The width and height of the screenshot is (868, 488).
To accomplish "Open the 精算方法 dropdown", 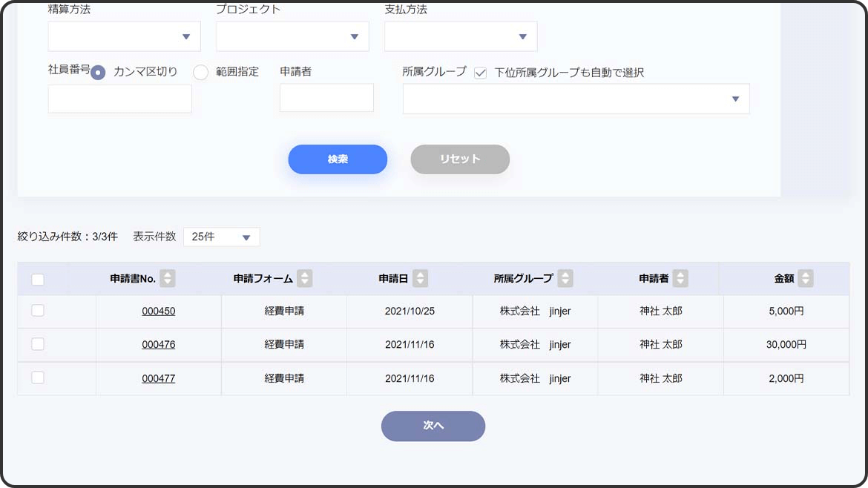I will [125, 36].
